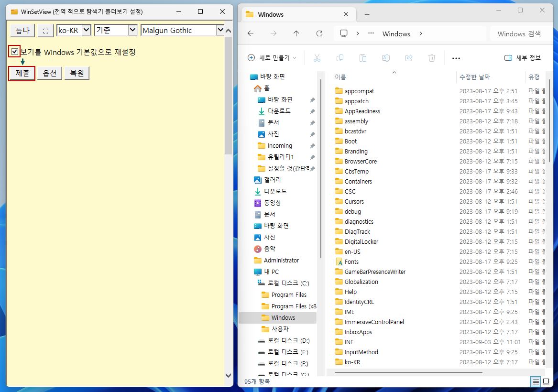Open the 기준 dropdown in WinSetView
Viewport: 558px width, 392px height.
pos(116,30)
